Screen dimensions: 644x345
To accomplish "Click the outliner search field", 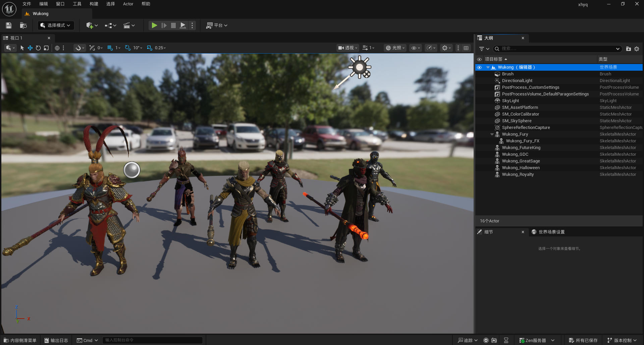I will click(x=557, y=49).
